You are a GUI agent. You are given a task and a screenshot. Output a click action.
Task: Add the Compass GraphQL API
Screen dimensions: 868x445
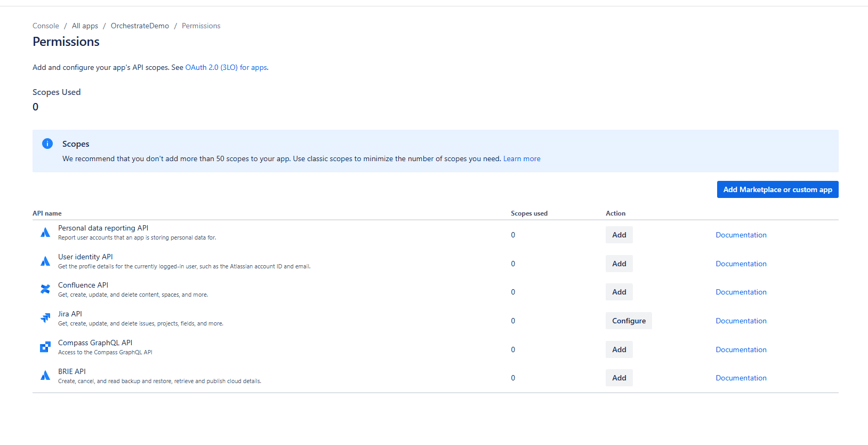pos(619,349)
